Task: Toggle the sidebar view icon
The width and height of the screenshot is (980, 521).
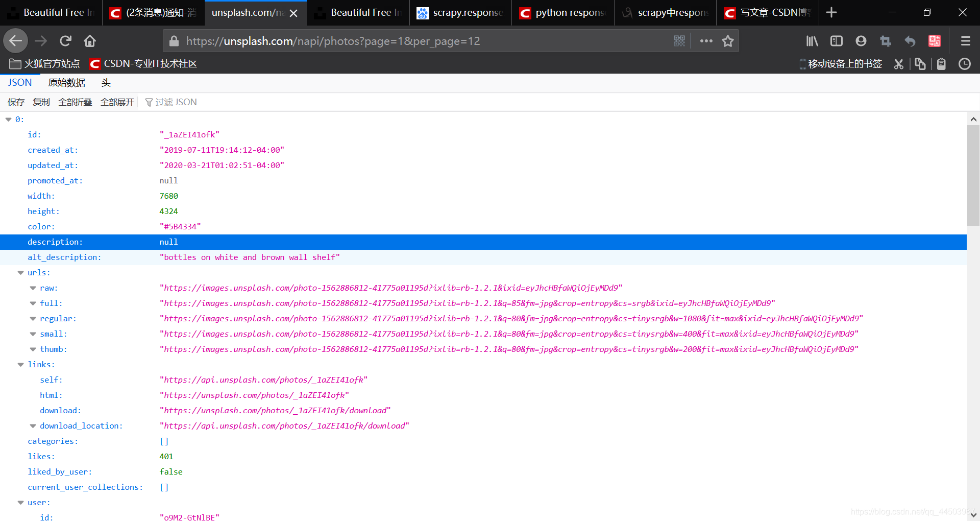Action: (836, 41)
